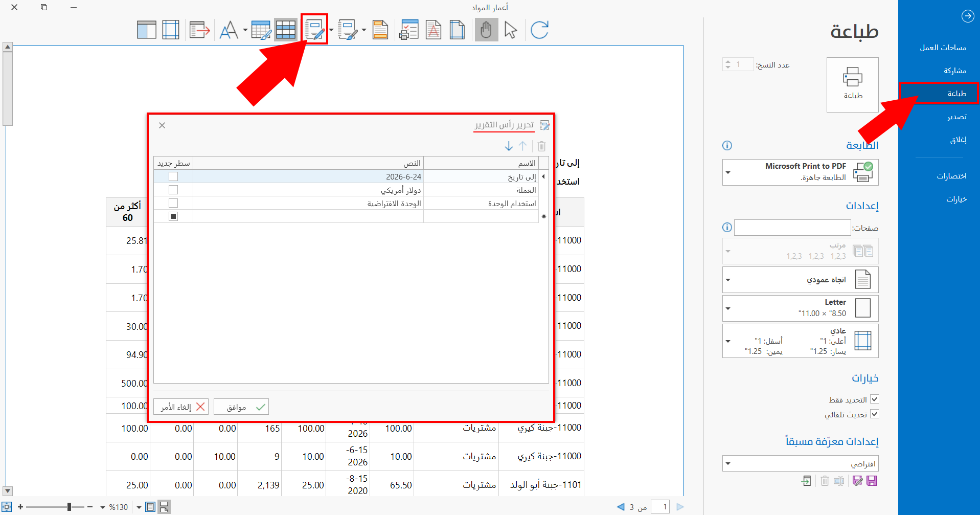Tick new line checkbox for الوحدة الافتراضية row
The width and height of the screenshot is (980, 515).
173,203
